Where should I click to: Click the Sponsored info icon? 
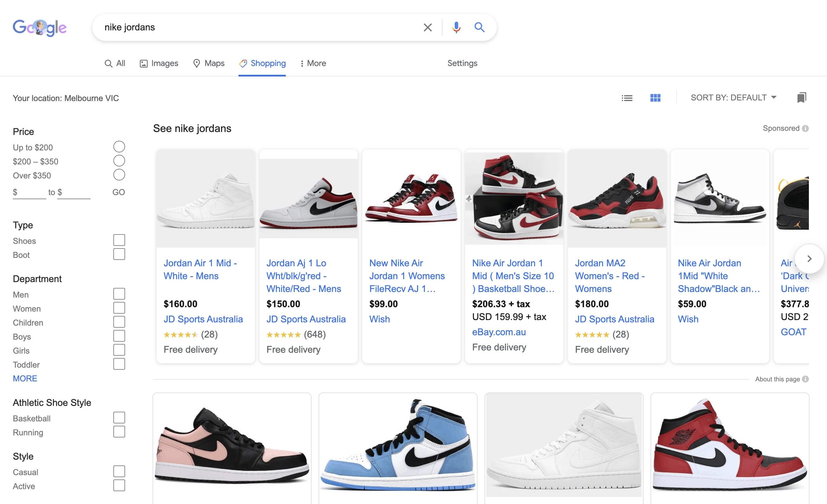click(805, 128)
